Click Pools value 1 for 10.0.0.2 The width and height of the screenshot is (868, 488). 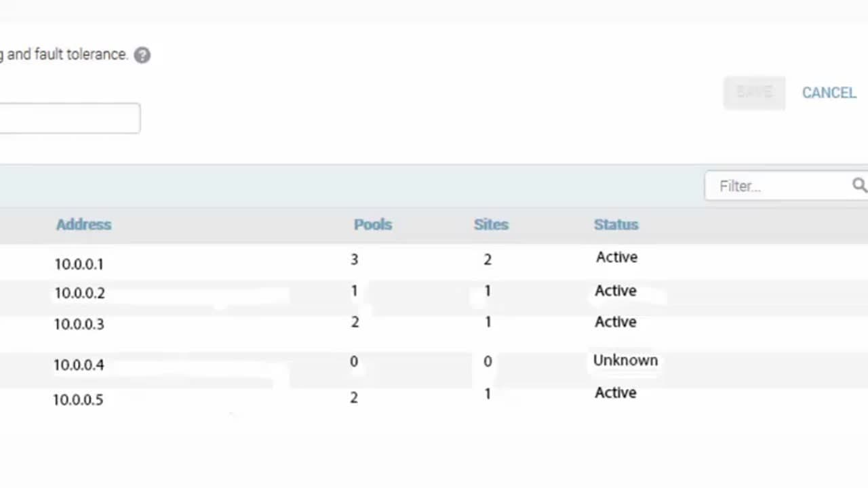pyautogui.click(x=354, y=291)
